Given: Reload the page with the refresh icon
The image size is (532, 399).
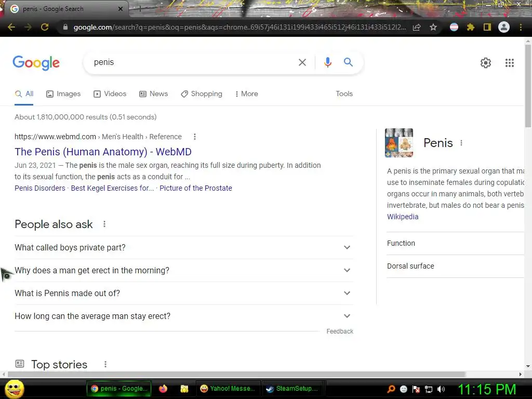Looking at the screenshot, I should (x=45, y=27).
